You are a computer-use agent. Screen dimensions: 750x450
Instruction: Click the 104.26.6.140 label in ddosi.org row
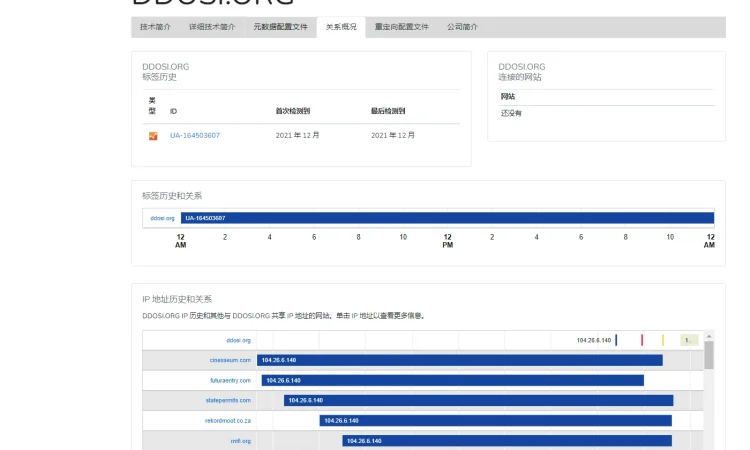(x=594, y=340)
